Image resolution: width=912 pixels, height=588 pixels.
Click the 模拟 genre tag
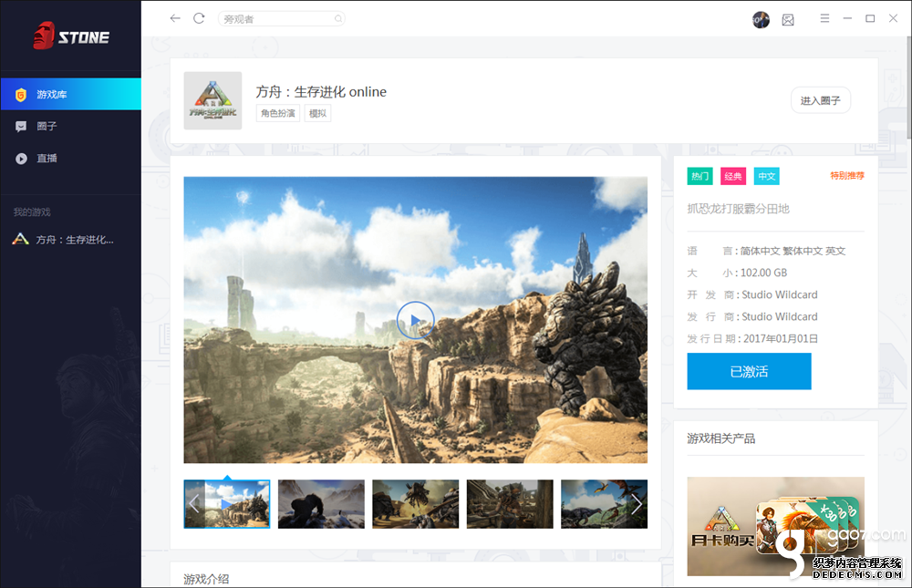[x=317, y=113]
